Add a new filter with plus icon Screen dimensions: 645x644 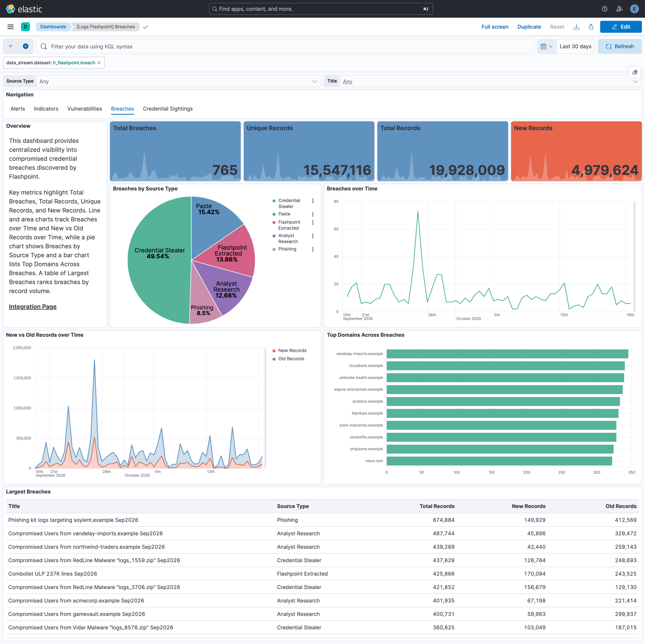pyautogui.click(x=25, y=46)
